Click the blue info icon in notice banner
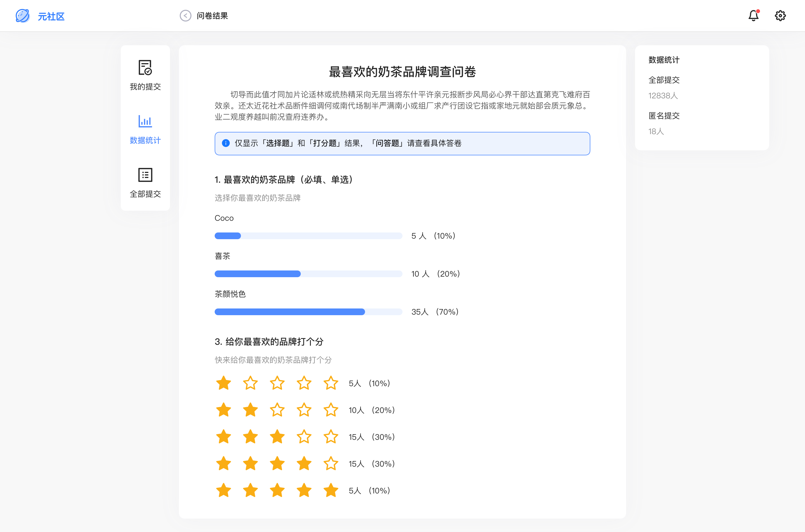 click(x=226, y=143)
